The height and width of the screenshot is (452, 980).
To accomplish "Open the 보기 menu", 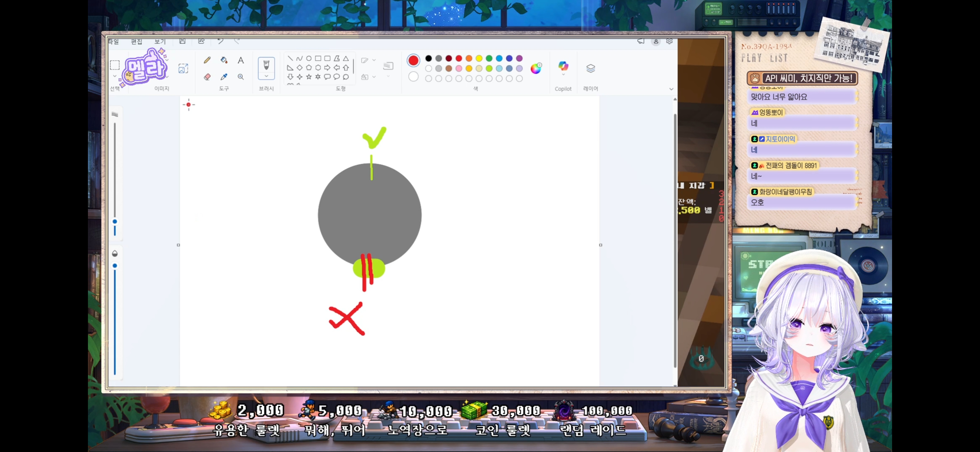I will pos(160,41).
